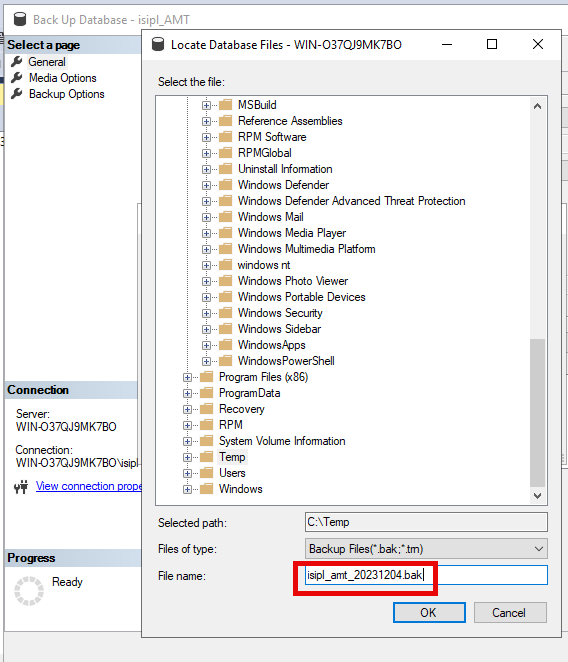Click the tree scrollbar up arrow
This screenshot has width=568, height=662.
tap(538, 106)
